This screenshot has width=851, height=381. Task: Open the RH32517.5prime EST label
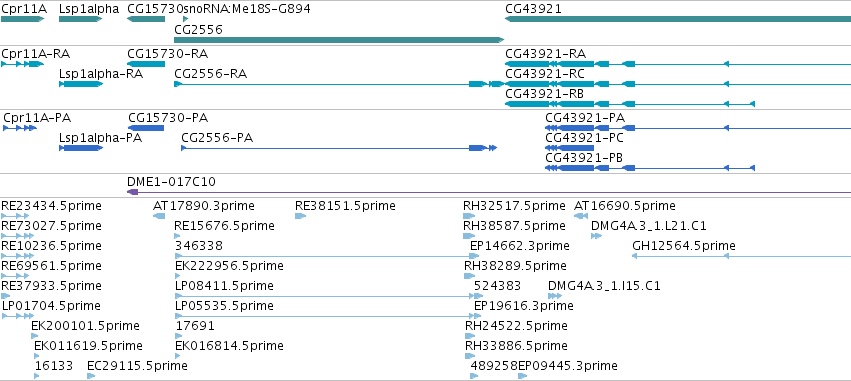click(x=514, y=206)
